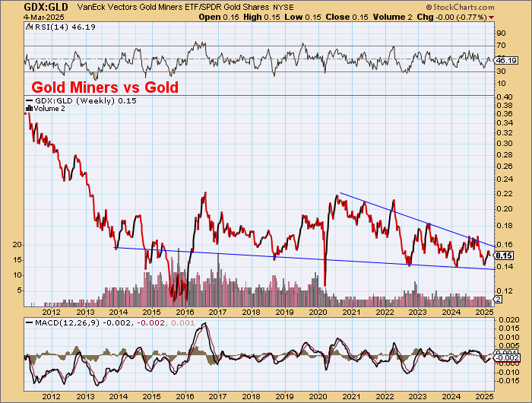The width and height of the screenshot is (532, 403).
Task: Click the 0.18 price axis label
Action: 504,226
